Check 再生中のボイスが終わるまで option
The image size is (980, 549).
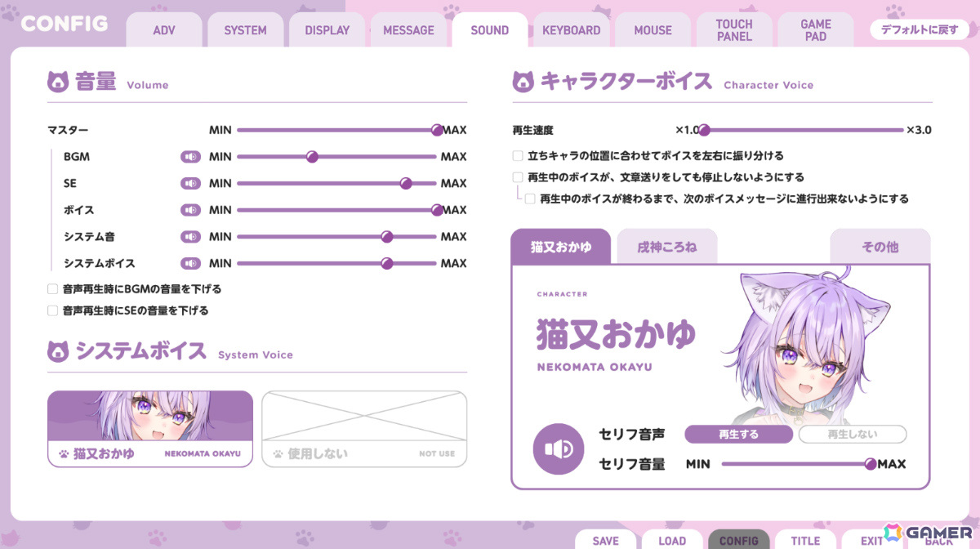(x=530, y=199)
